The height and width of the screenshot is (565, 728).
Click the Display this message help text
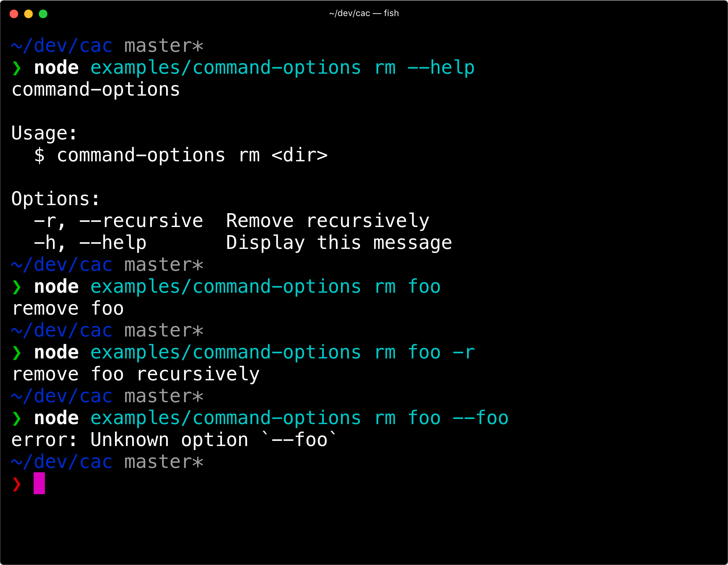pos(339,242)
